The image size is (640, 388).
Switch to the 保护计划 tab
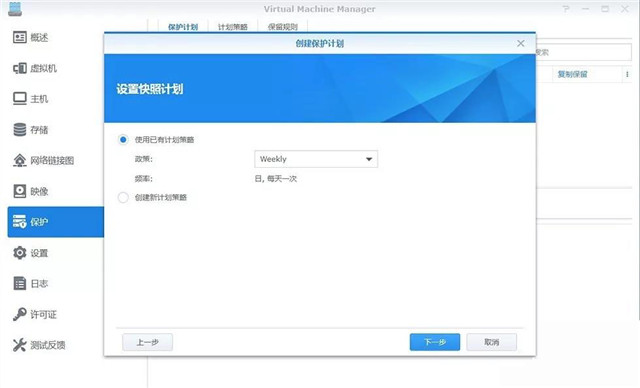tap(183, 27)
